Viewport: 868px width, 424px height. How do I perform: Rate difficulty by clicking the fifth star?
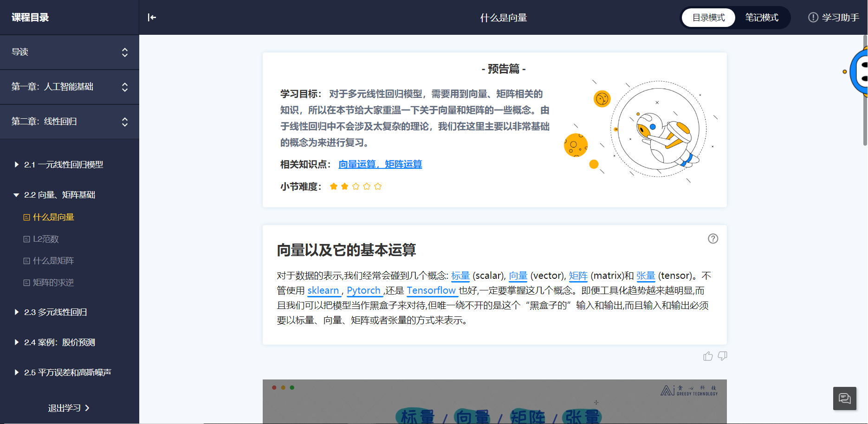[x=377, y=186]
